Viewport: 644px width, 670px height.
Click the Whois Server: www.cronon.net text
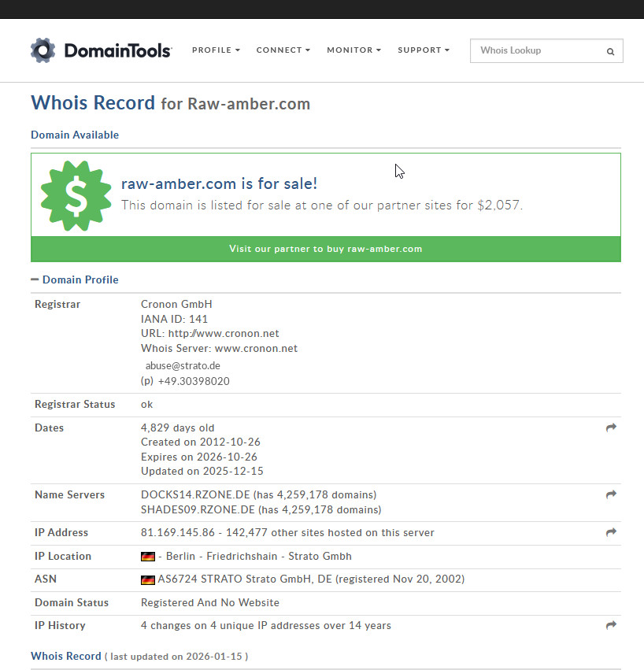(219, 348)
